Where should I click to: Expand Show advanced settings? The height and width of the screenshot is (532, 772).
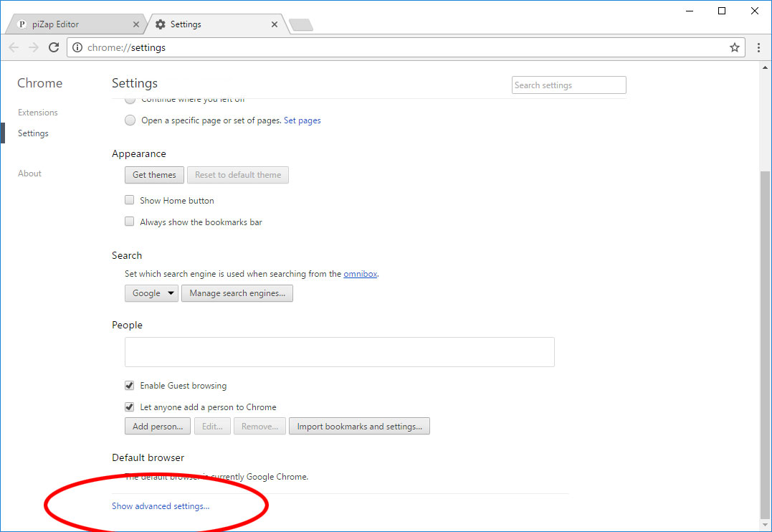coord(161,506)
